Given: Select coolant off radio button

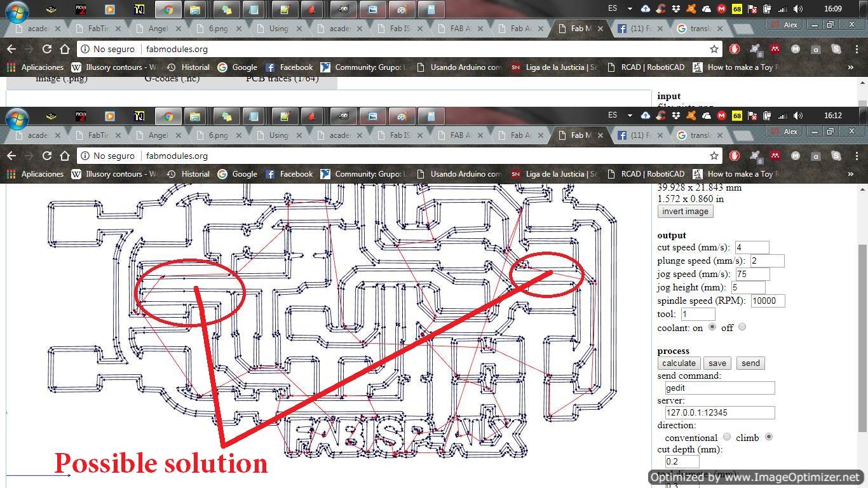Looking at the screenshot, I should [742, 327].
